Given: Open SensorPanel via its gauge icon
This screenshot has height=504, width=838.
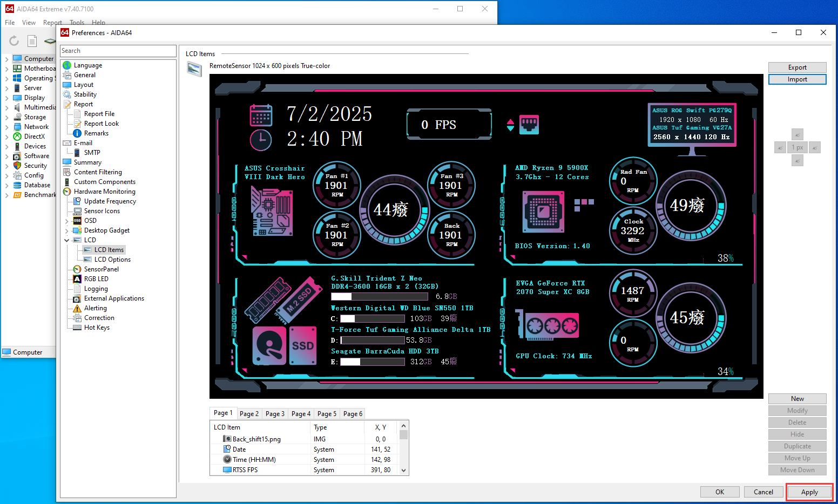Looking at the screenshot, I should [x=77, y=269].
